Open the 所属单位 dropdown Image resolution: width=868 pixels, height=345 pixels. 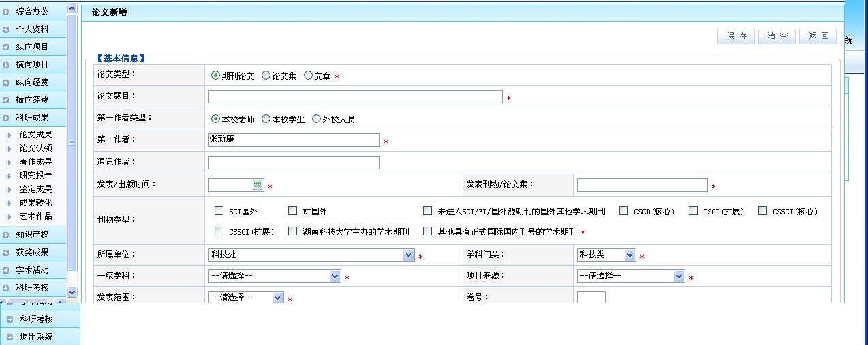pos(408,255)
